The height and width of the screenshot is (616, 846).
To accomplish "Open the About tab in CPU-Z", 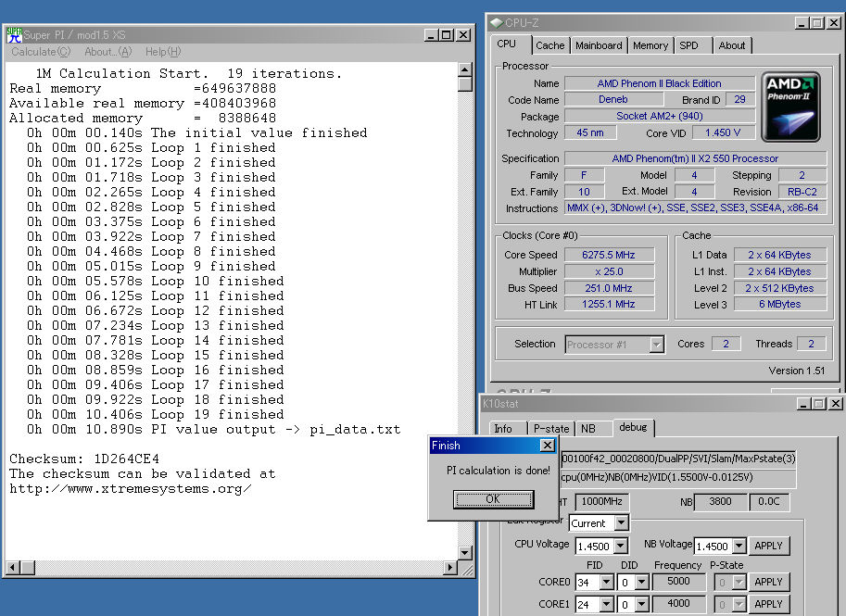I will click(732, 45).
